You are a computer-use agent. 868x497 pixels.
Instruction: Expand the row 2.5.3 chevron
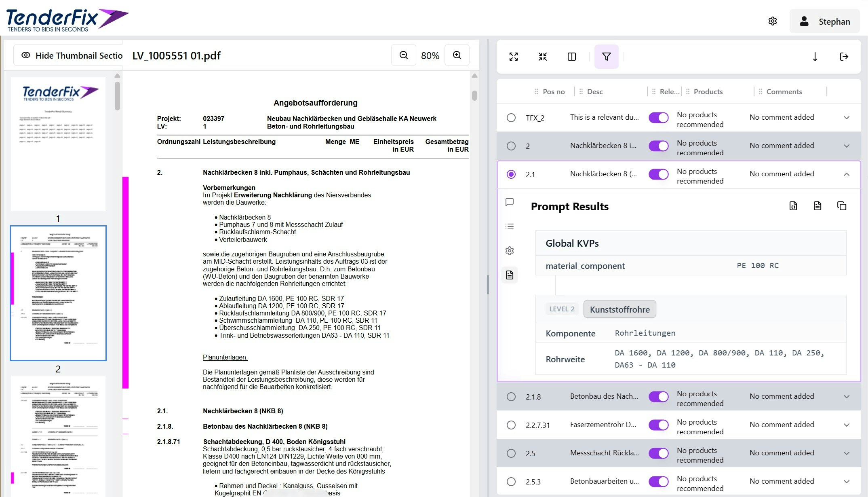coord(846,482)
